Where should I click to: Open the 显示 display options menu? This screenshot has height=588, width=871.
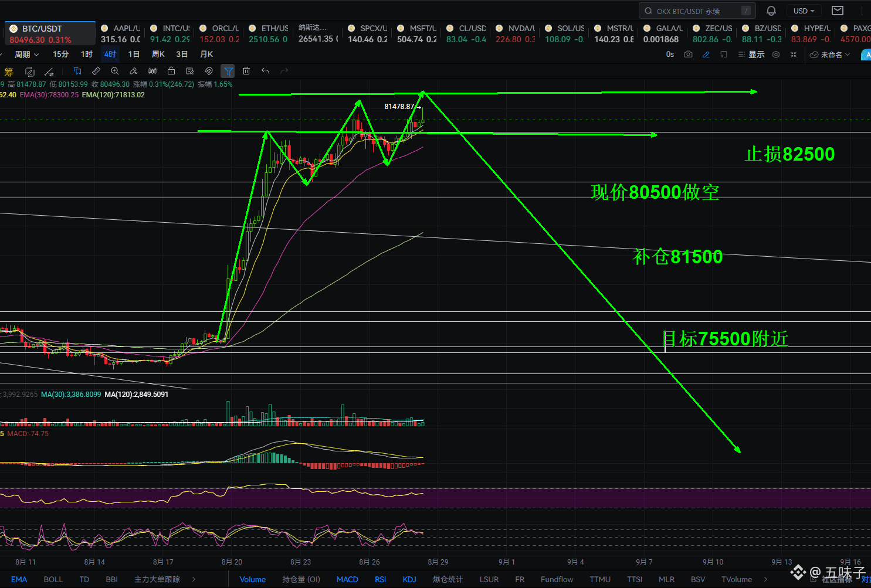(751, 55)
